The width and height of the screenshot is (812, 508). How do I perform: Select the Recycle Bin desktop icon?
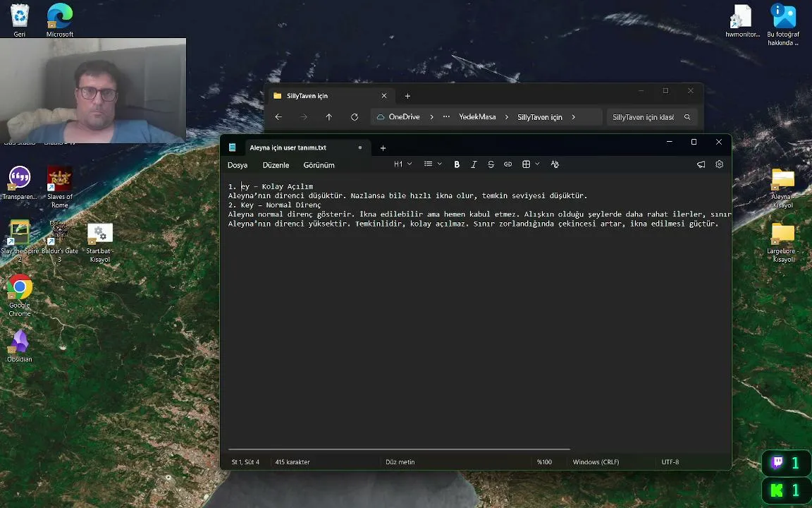click(20, 20)
